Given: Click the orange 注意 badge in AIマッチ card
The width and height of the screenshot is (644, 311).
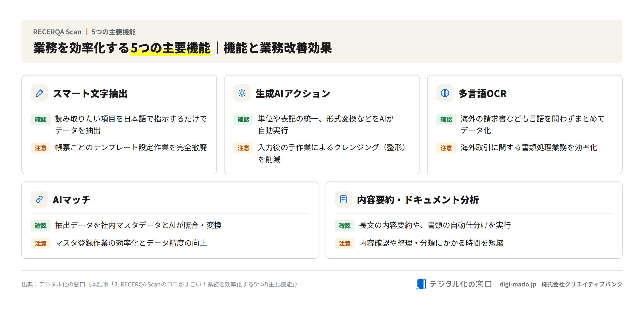Looking at the screenshot, I should click(41, 243).
